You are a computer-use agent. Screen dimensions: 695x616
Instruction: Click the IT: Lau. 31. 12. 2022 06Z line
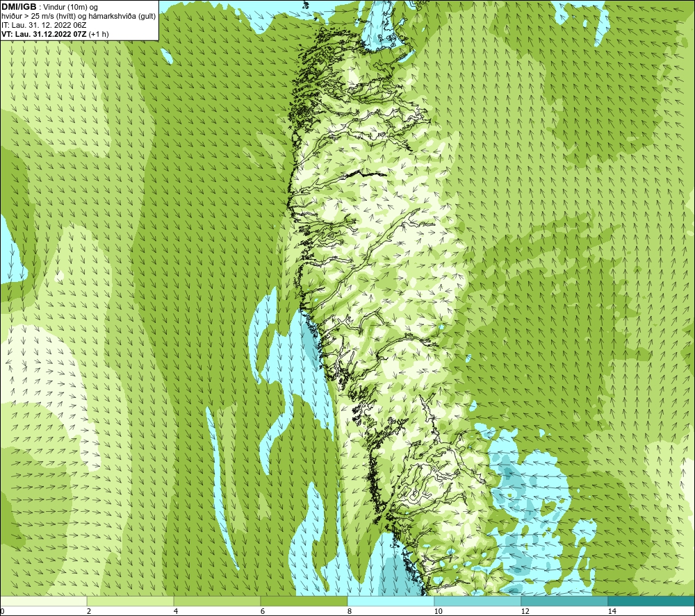[44, 25]
